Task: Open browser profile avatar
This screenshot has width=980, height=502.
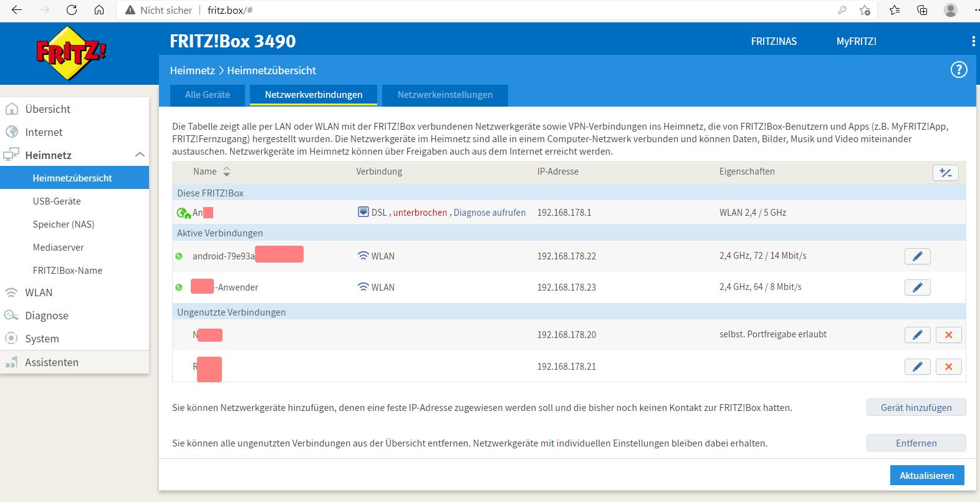Action: click(x=950, y=10)
